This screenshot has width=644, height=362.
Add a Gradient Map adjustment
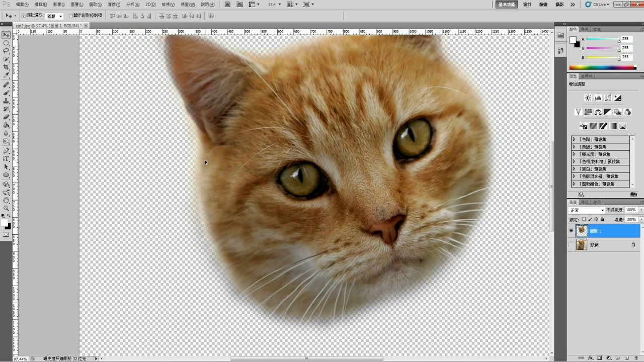point(613,126)
